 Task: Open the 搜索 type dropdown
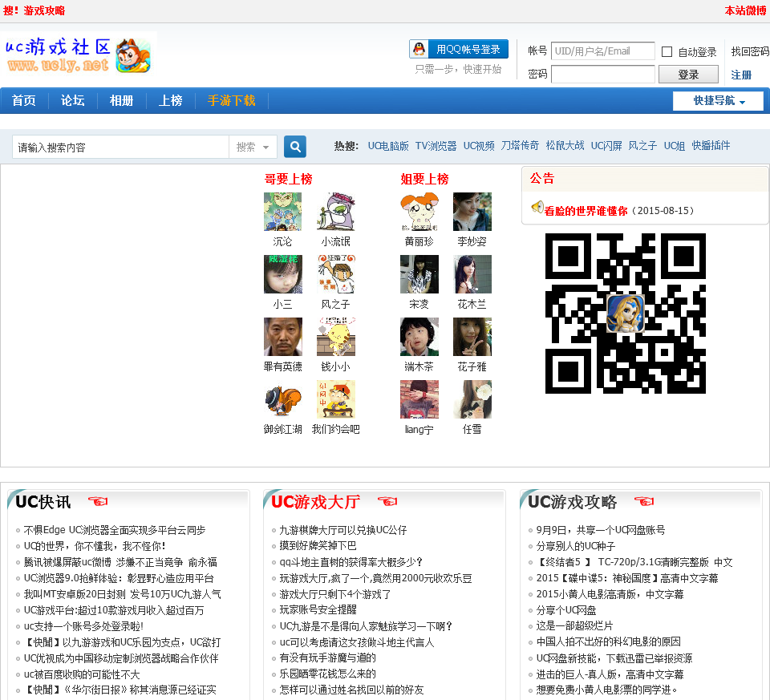coord(253,147)
